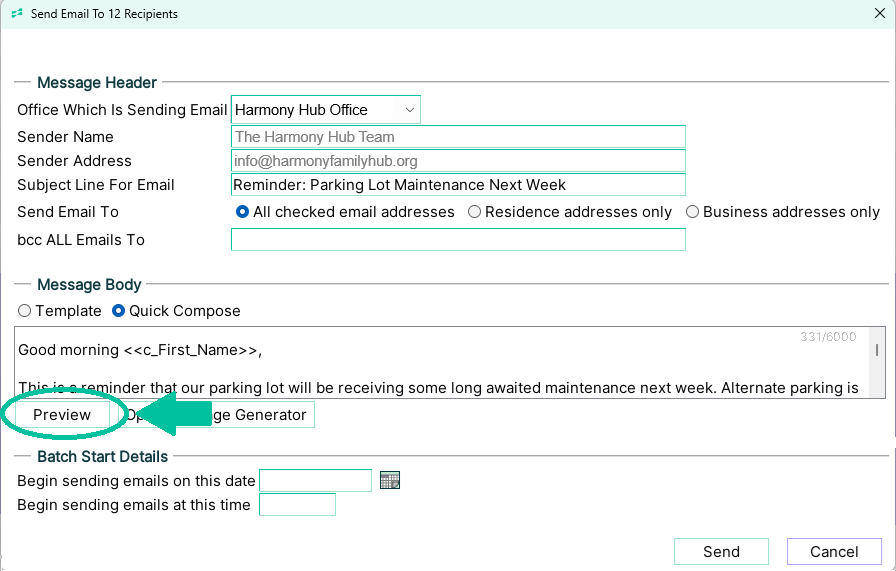The image size is (896, 571).
Task: Close the Send Email dialog window
Action: (x=879, y=14)
